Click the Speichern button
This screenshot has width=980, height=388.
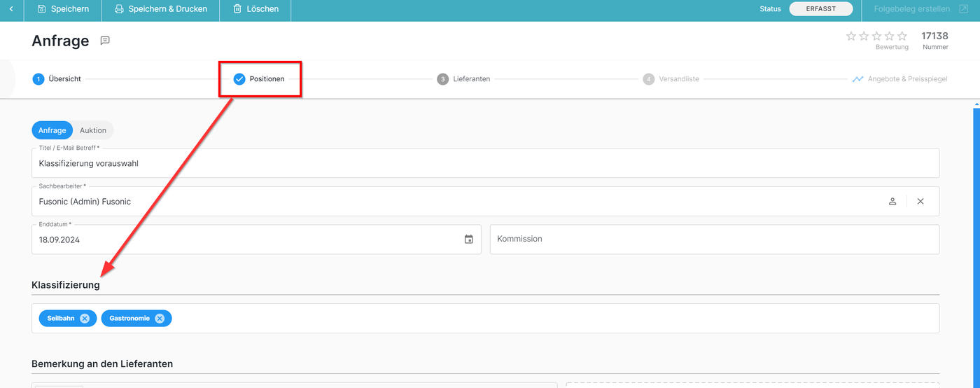(63, 9)
